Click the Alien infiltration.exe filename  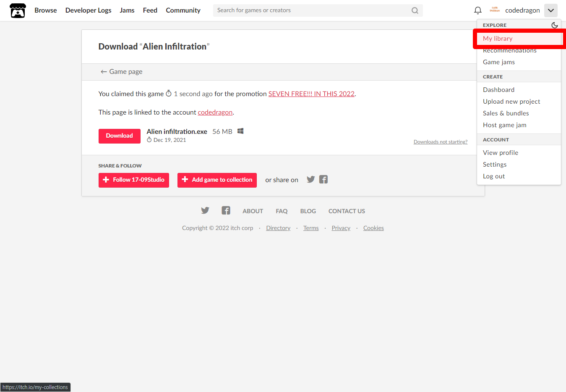(x=177, y=131)
